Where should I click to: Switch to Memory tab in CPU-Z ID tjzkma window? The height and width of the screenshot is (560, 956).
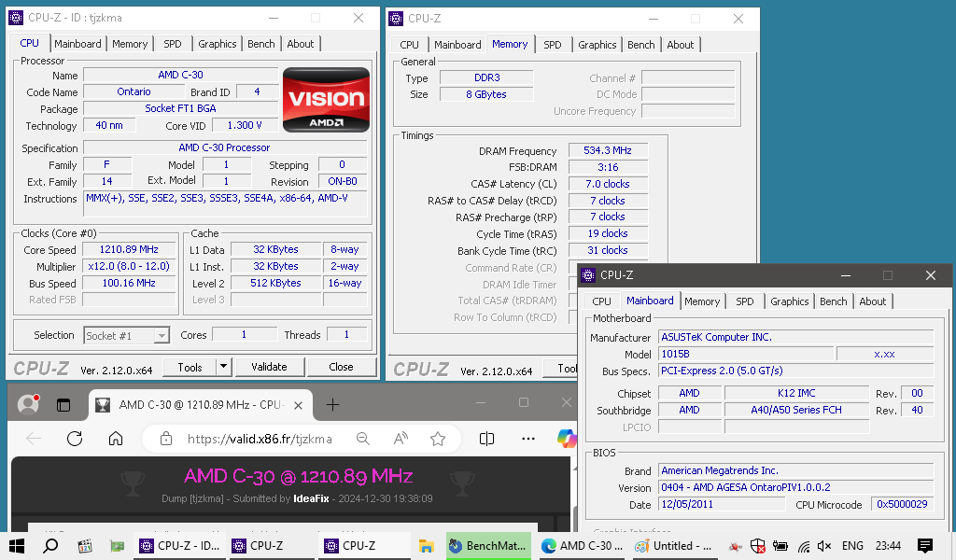[130, 44]
